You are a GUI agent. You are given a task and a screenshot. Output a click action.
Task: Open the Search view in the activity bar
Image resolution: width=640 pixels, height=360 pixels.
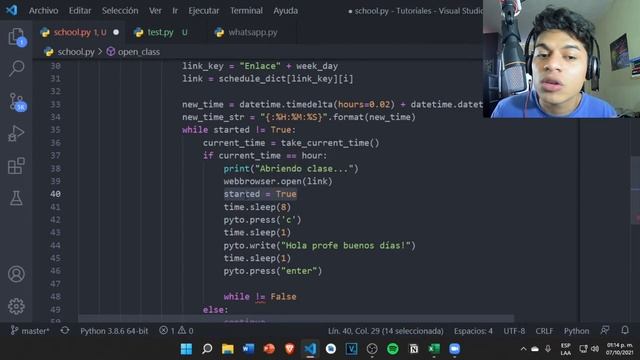pos(16,68)
